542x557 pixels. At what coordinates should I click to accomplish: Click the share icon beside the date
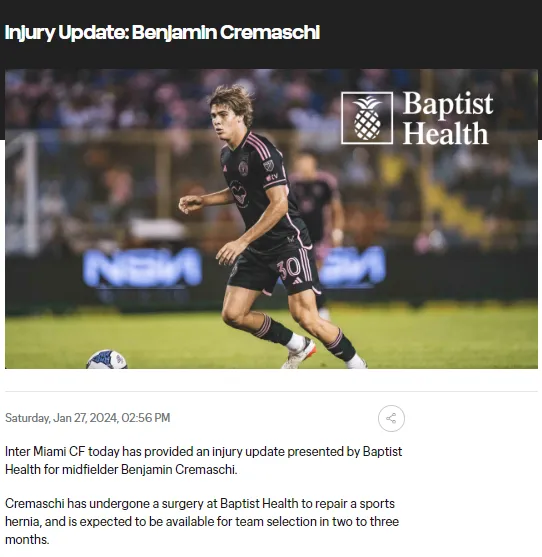click(391, 418)
